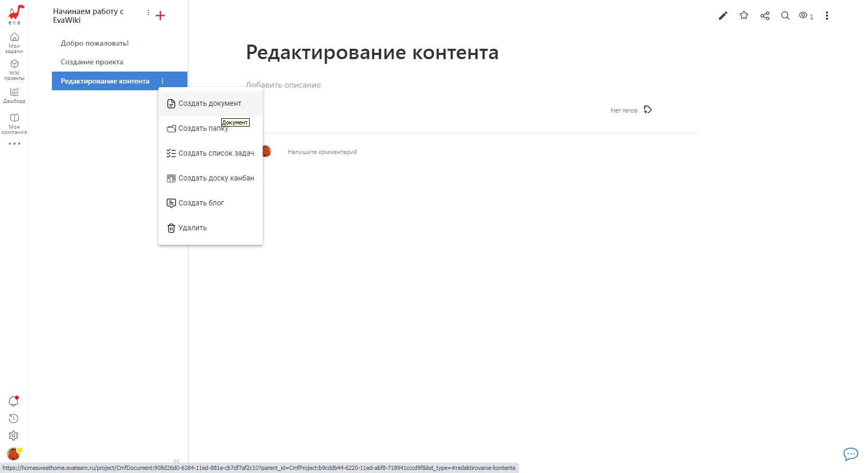This screenshot has height=473, width=868.
Task: Click the search magnifier icon
Action: point(785,16)
